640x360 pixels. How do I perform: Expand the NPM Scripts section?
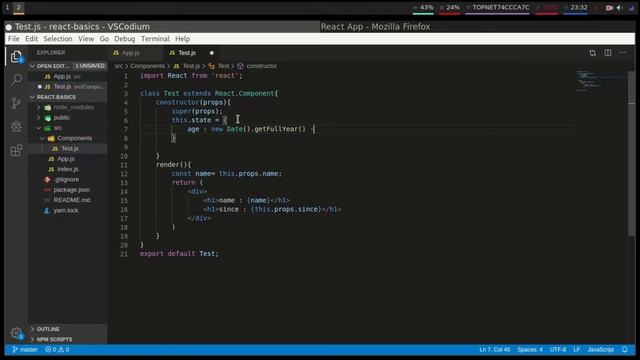click(67, 339)
